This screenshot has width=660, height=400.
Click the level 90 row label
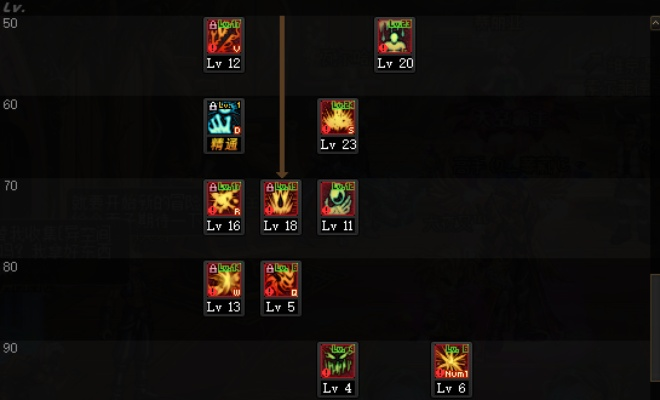click(x=10, y=349)
